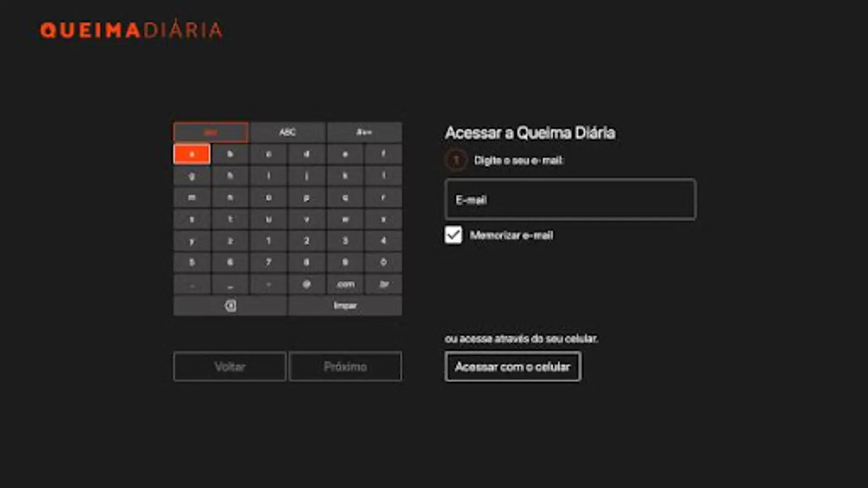This screenshot has height=488, width=868.
Task: Select the letter i key
Action: click(x=269, y=176)
